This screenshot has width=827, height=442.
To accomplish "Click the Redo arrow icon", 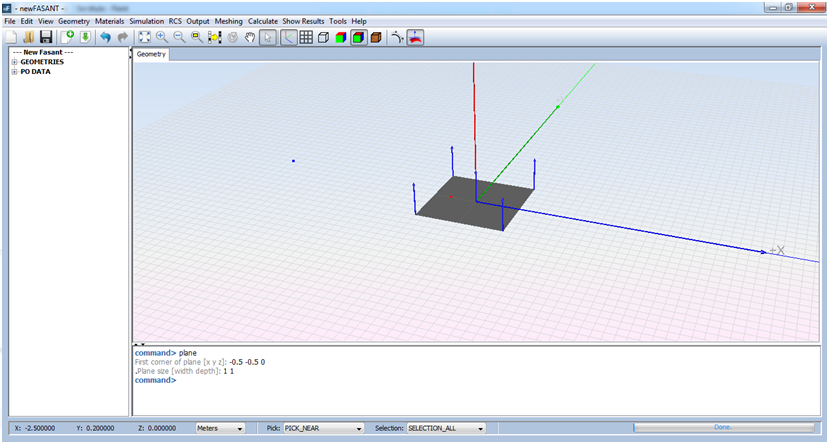I will (x=122, y=37).
